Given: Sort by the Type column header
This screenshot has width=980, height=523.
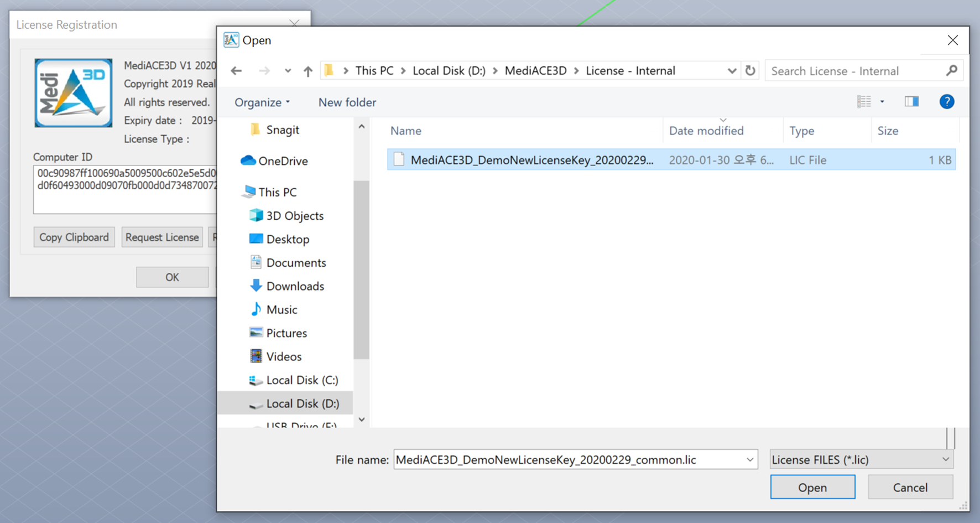Looking at the screenshot, I should click(801, 131).
